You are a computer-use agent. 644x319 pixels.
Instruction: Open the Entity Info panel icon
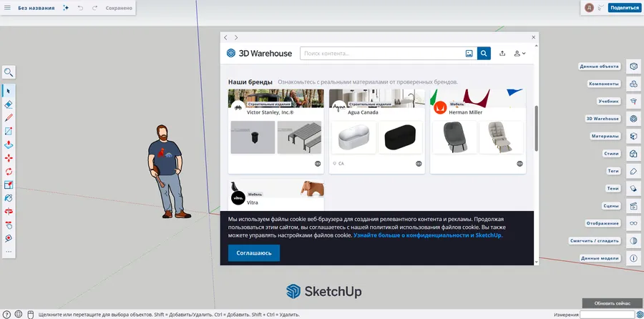point(633,66)
